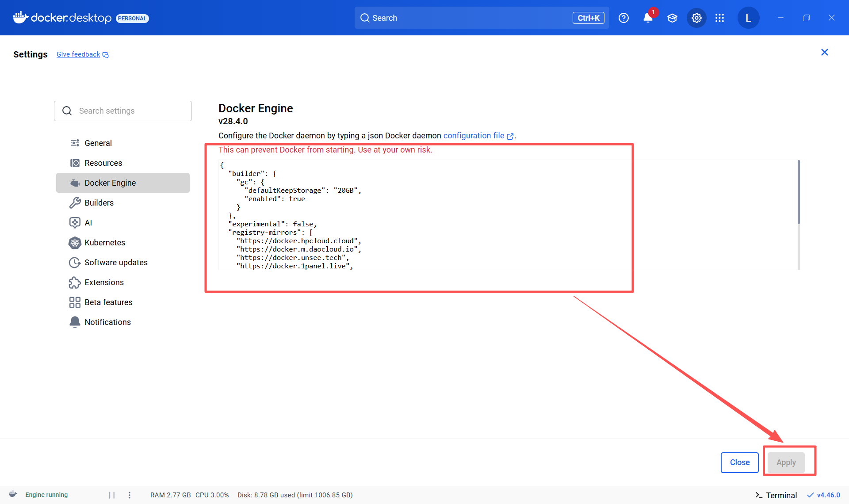The height and width of the screenshot is (504, 849).
Task: Click the global Search bar in the header
Action: point(482,18)
